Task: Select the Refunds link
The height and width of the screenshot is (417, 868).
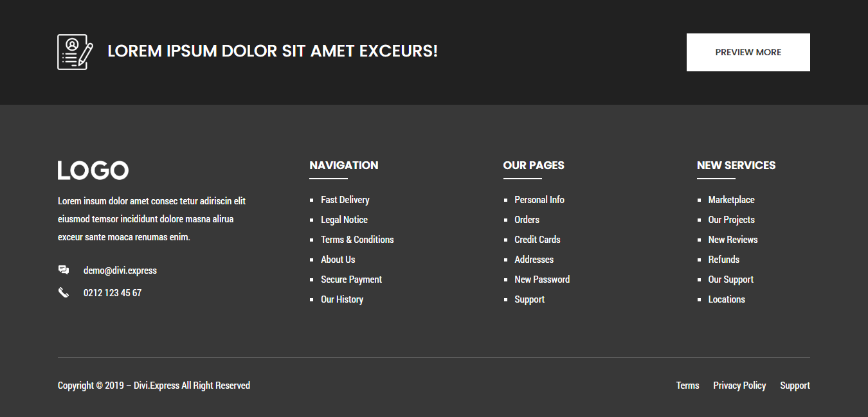Action: coord(723,260)
